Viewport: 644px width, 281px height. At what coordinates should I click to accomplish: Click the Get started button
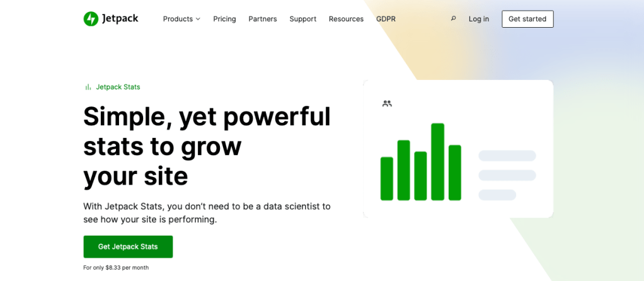point(527,19)
